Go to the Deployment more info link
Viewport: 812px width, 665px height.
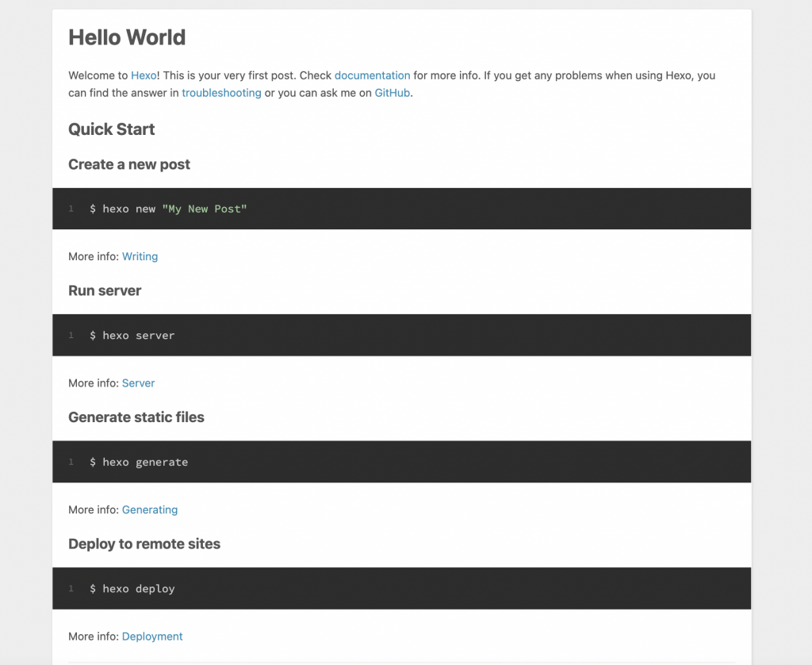152,636
